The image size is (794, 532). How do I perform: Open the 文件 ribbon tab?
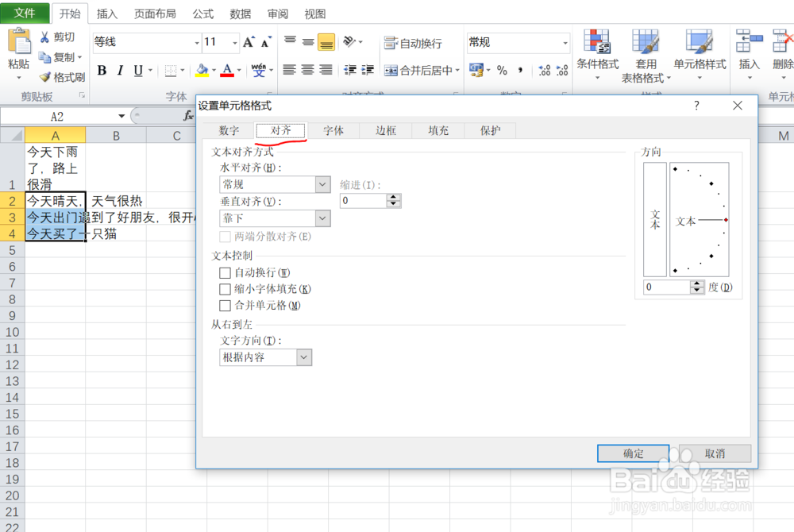point(25,13)
